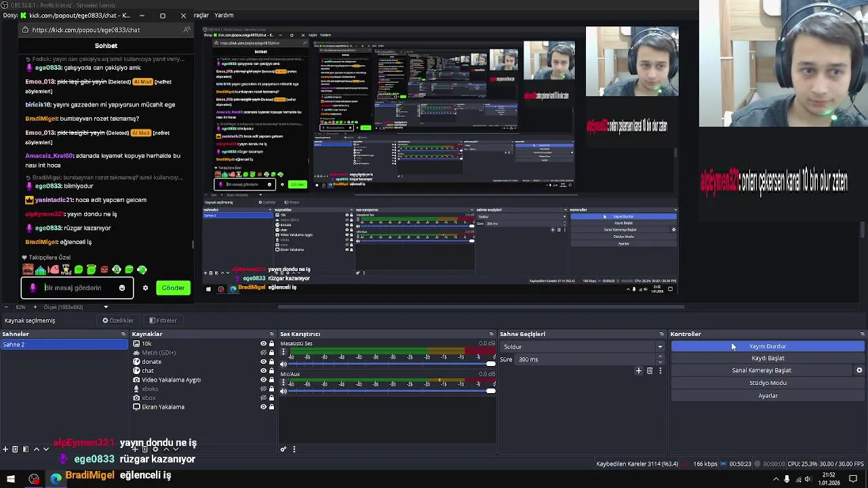
Task: Open scene filters icon in Sahneler toolbar
Action: 26,449
